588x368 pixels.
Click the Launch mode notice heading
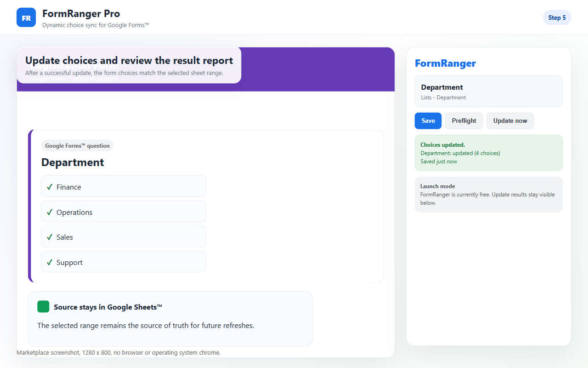pyautogui.click(x=437, y=186)
